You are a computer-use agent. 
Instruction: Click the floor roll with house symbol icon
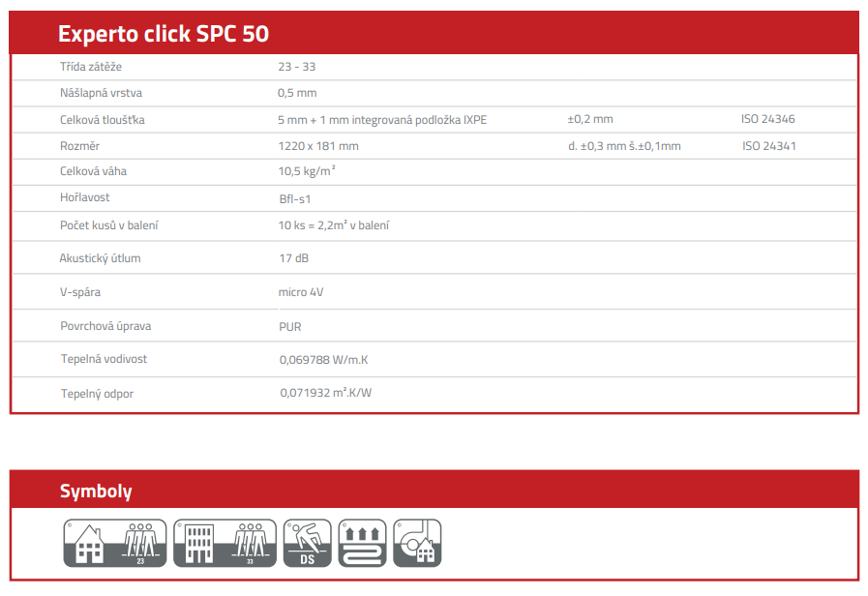click(417, 543)
